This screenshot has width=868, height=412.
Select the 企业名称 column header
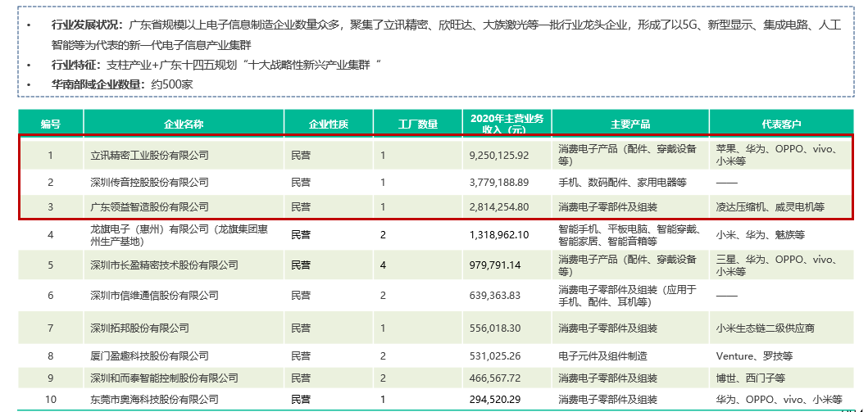(x=184, y=125)
